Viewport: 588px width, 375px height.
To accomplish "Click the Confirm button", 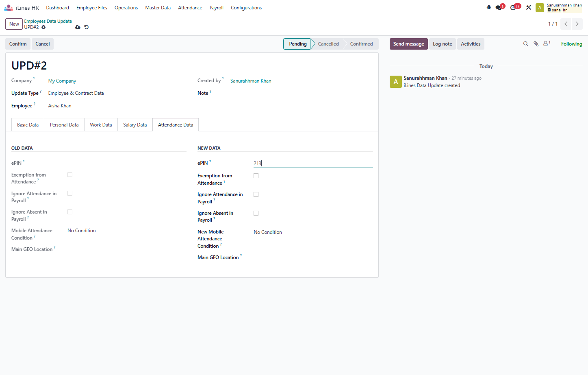I will (x=18, y=44).
